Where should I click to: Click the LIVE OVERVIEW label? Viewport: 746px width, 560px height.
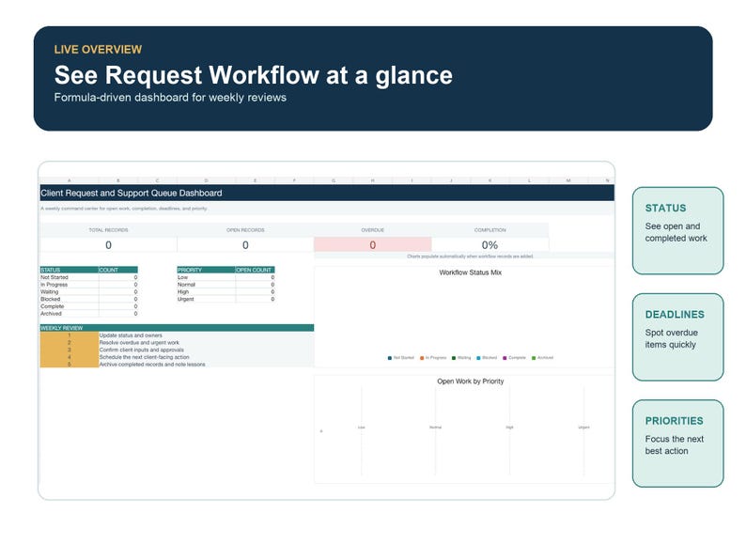tap(98, 50)
